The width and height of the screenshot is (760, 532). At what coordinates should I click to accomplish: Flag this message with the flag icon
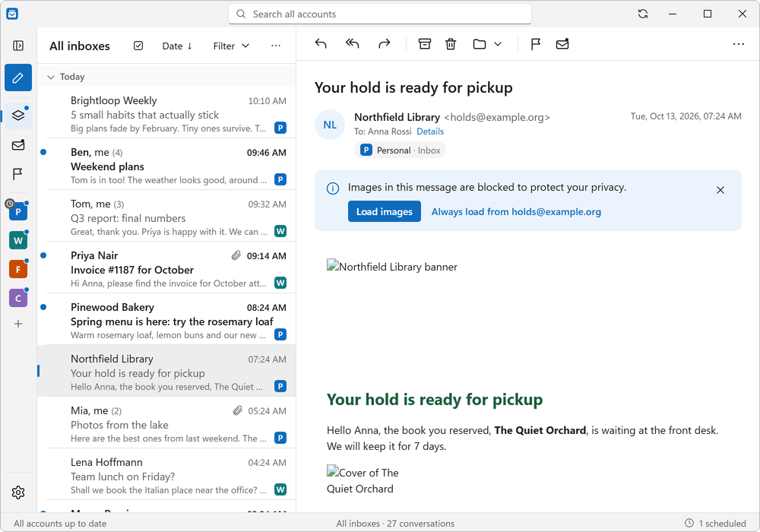536,44
